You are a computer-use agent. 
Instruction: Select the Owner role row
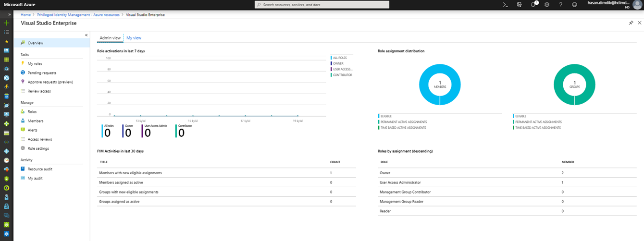(x=507, y=172)
